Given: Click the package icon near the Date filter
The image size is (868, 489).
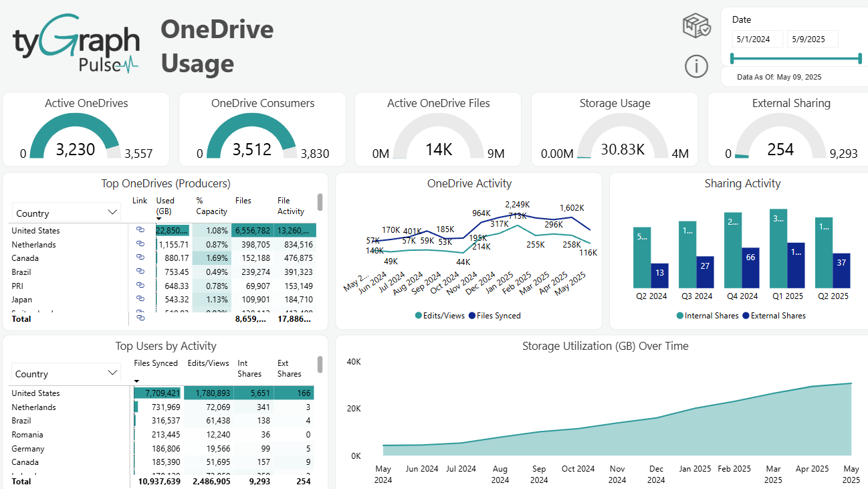Looking at the screenshot, I should click(x=696, y=23).
